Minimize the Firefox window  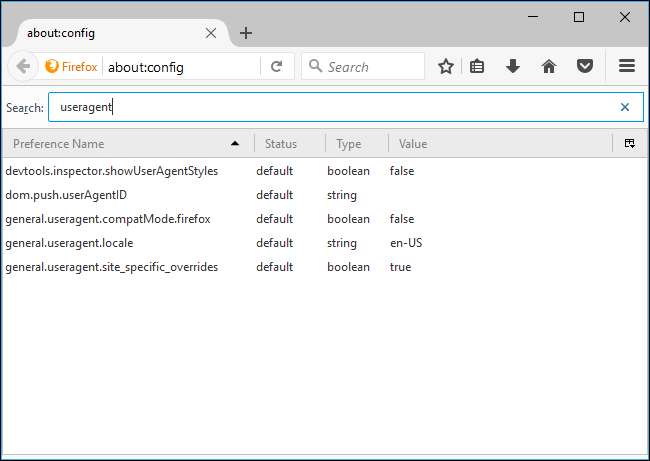coord(533,17)
